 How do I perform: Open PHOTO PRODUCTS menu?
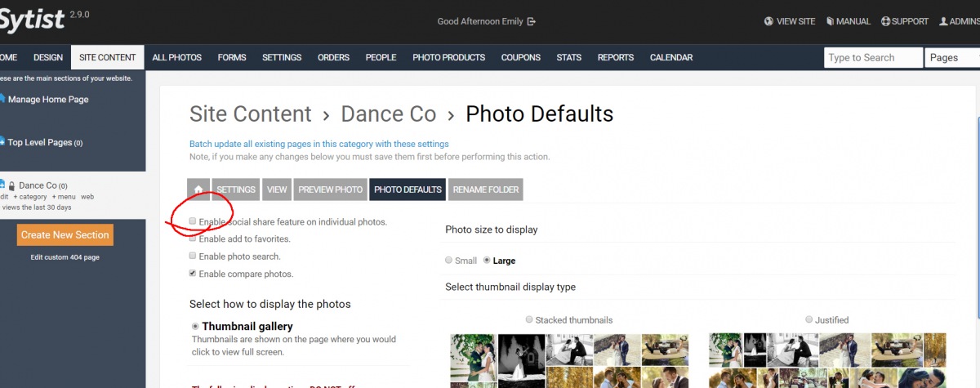point(448,57)
